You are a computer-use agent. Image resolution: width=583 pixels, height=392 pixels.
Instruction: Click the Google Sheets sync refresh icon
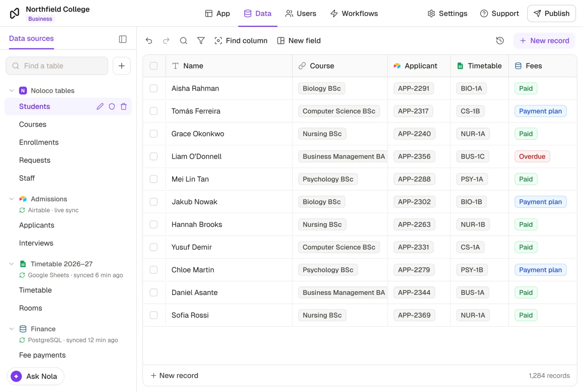[22, 275]
